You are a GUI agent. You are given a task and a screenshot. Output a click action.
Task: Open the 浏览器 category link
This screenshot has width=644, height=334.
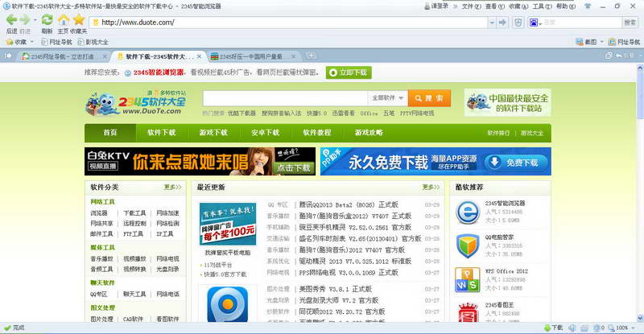[99, 213]
